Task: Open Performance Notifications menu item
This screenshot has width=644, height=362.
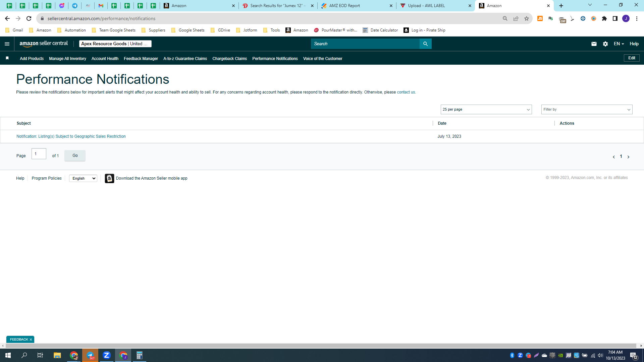Action: coord(275,59)
